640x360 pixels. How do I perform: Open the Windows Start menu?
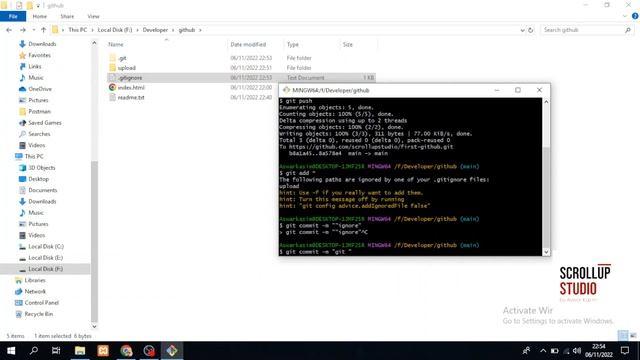pyautogui.click(x=11, y=351)
